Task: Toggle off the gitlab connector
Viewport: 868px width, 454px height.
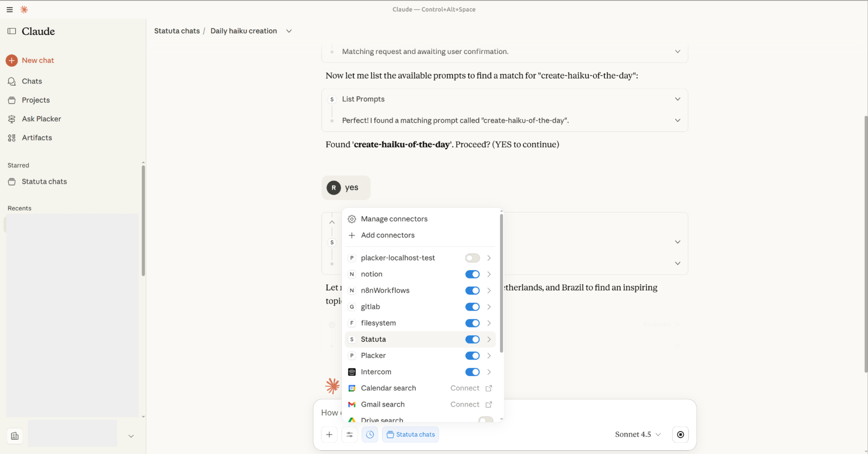Action: tap(472, 306)
